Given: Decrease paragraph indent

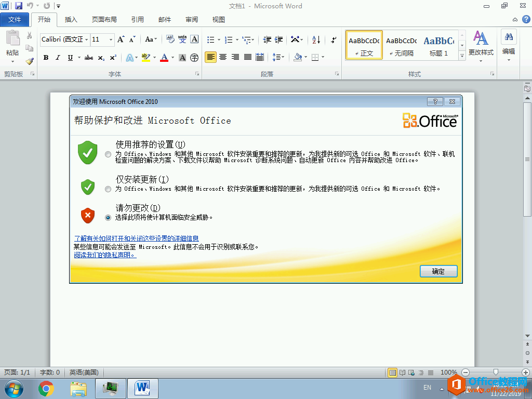Looking at the screenshot, I should [x=267, y=39].
